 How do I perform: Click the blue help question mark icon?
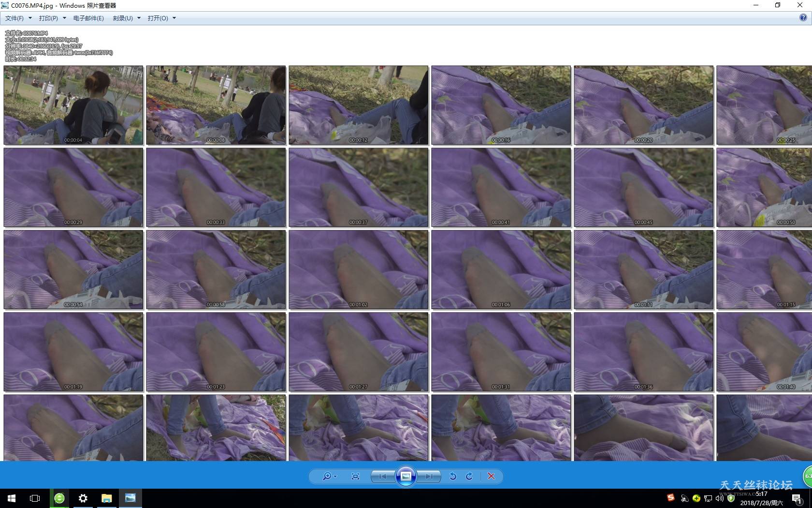803,18
